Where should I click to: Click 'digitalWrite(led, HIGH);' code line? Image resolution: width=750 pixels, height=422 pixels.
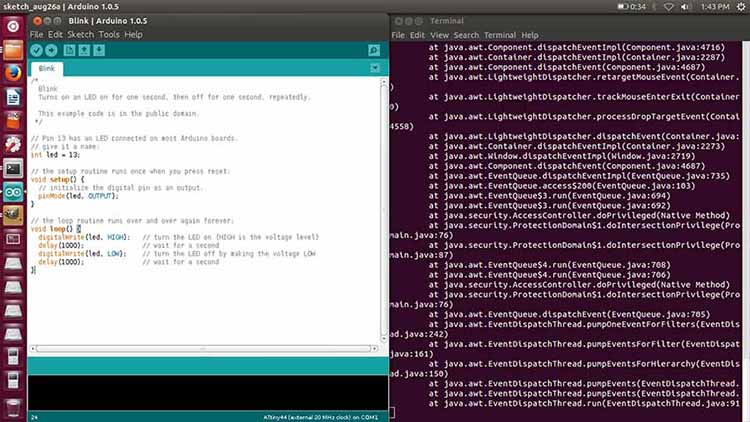pos(84,237)
